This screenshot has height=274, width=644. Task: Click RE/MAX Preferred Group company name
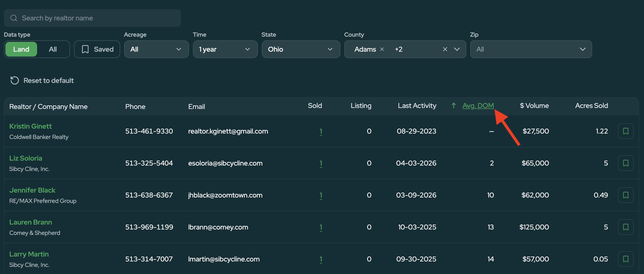click(43, 201)
